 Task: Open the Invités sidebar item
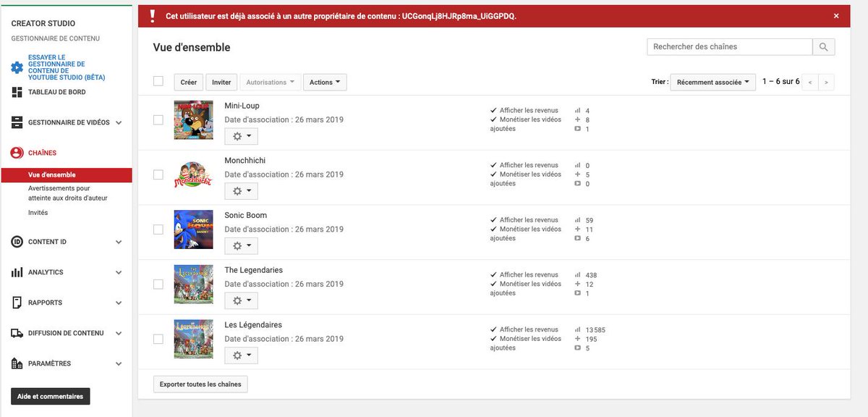(x=38, y=213)
